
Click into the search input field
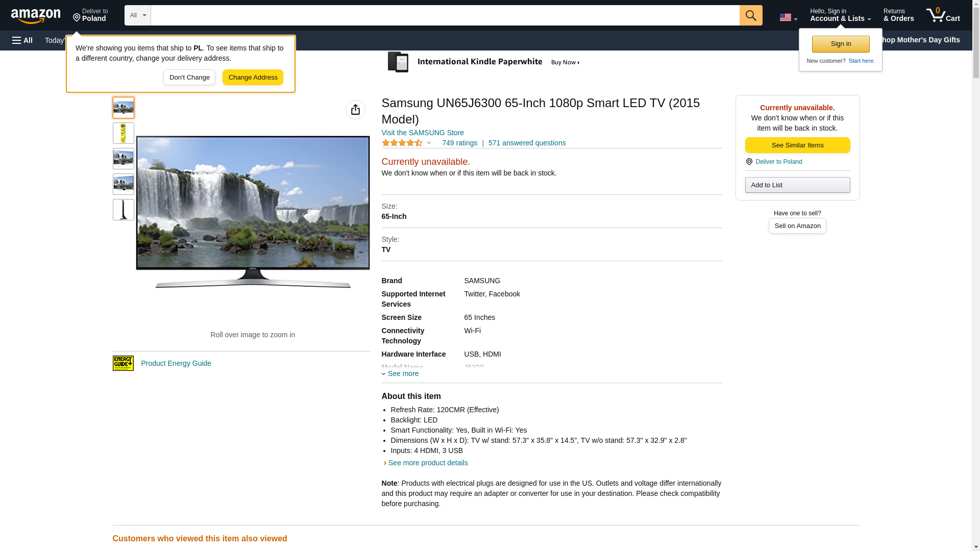coord(444,15)
